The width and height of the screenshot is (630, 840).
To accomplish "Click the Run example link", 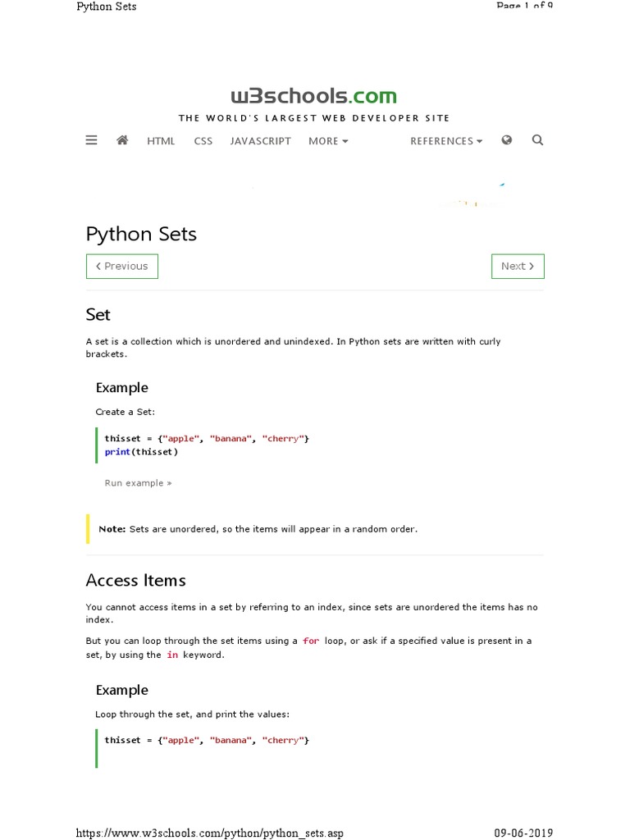I will point(138,483).
